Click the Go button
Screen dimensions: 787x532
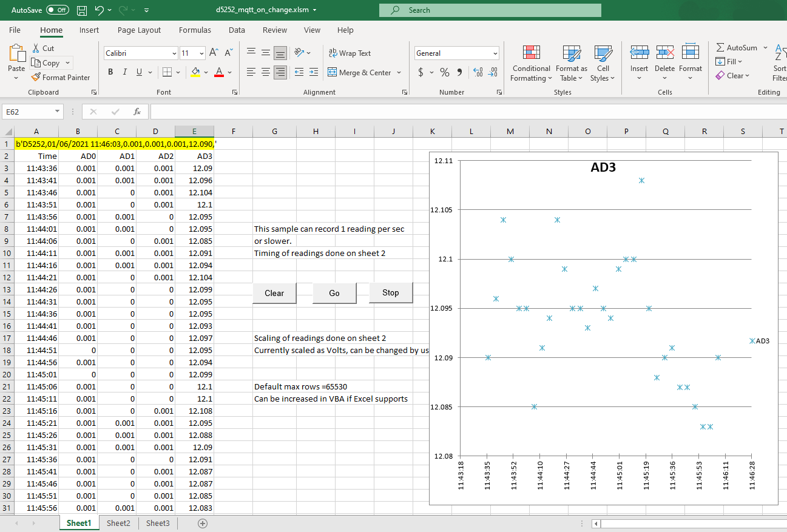[x=334, y=293]
